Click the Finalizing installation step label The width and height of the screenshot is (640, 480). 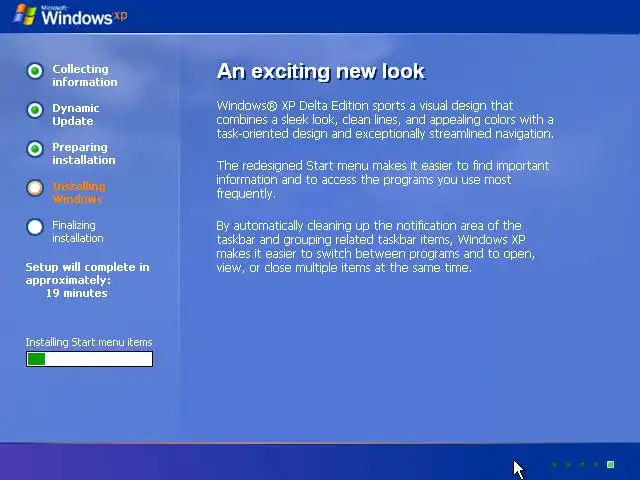(x=78, y=231)
